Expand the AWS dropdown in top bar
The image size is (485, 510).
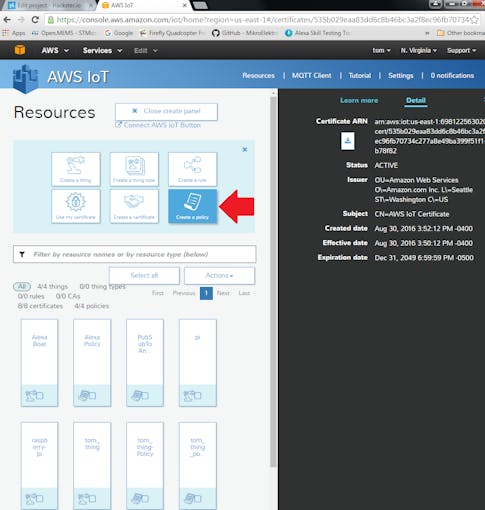pos(55,50)
